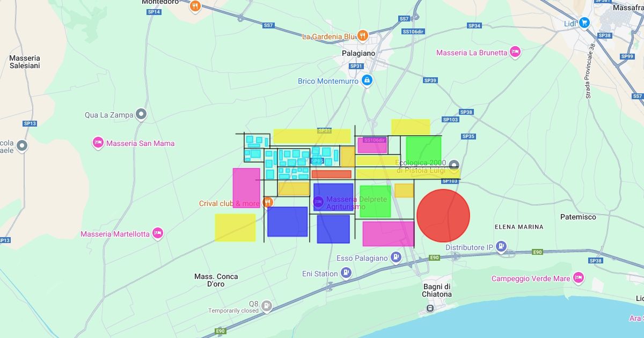The image size is (644, 338).
Task: Click the Masseria Delprete Agriturismo pin
Action: (x=318, y=202)
